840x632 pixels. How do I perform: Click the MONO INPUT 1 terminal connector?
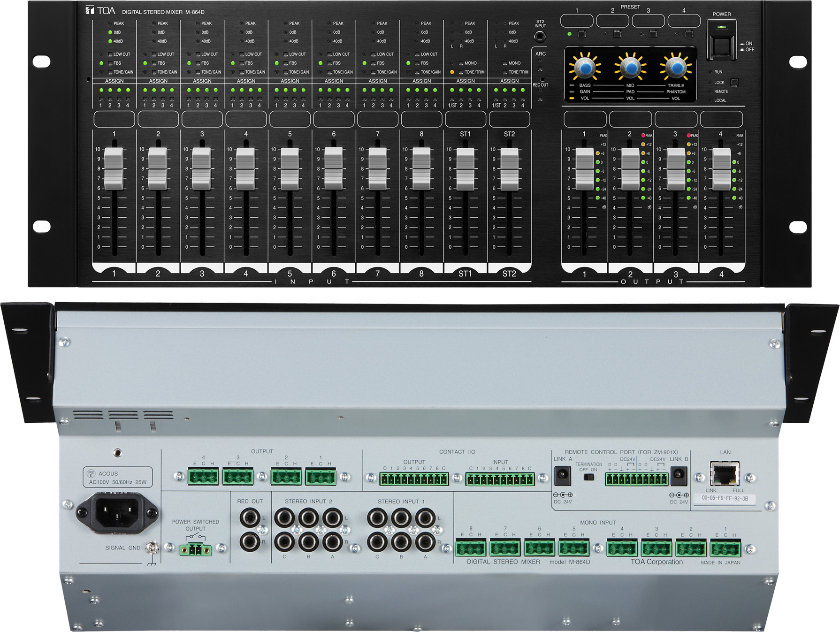725,548
